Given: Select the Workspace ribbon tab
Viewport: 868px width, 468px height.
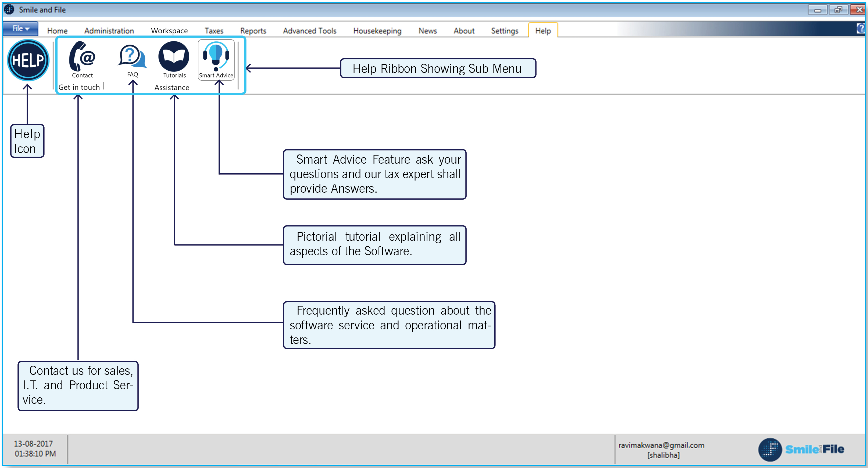Looking at the screenshot, I should (x=170, y=30).
